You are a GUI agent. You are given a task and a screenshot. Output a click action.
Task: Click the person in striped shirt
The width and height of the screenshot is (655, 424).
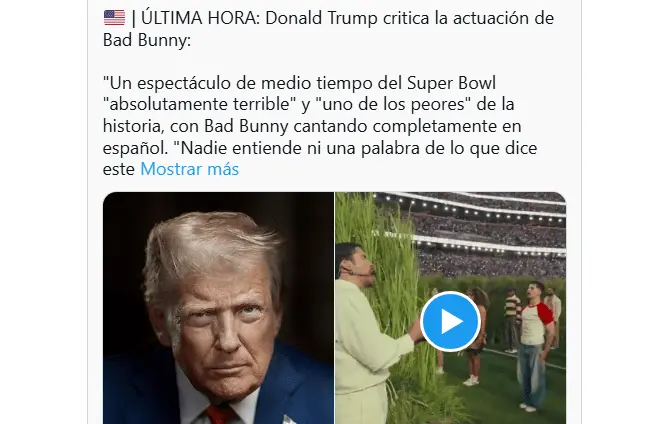[511, 322]
